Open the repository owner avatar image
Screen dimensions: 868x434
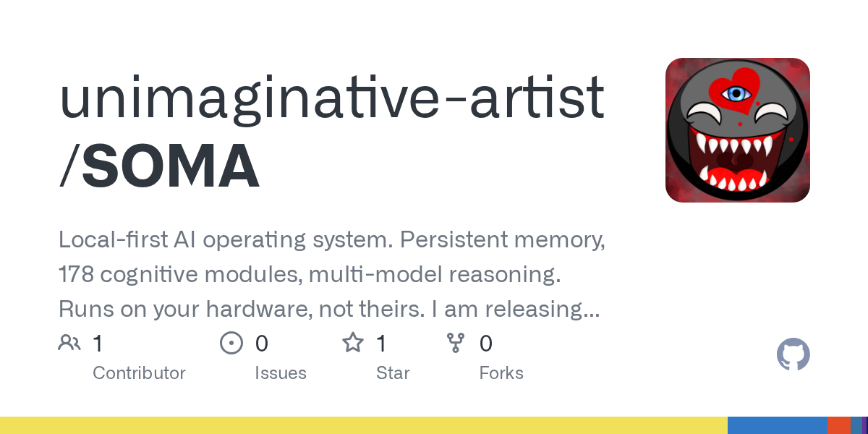pyautogui.click(x=737, y=130)
